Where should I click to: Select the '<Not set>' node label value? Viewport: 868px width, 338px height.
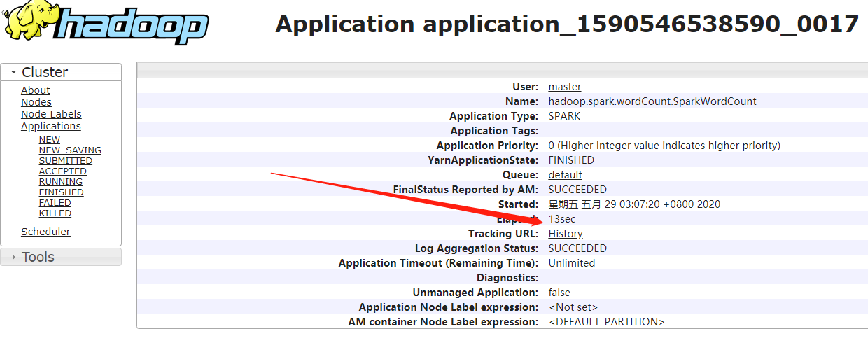tap(573, 307)
